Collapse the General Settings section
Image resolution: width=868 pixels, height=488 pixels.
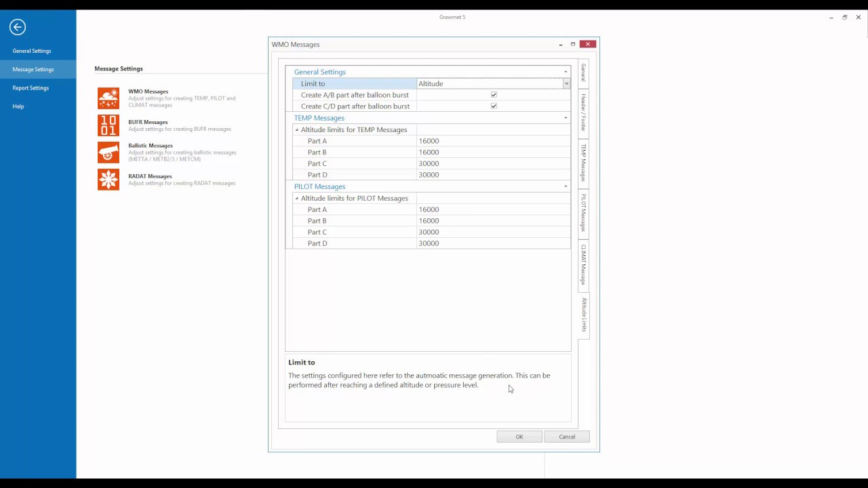click(x=566, y=72)
